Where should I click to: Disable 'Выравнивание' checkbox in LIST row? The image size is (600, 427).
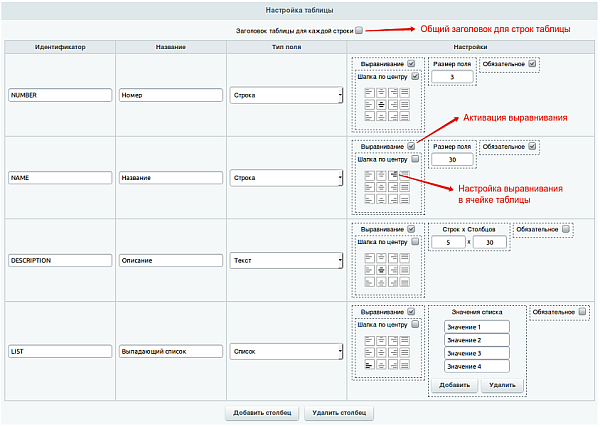click(x=411, y=312)
